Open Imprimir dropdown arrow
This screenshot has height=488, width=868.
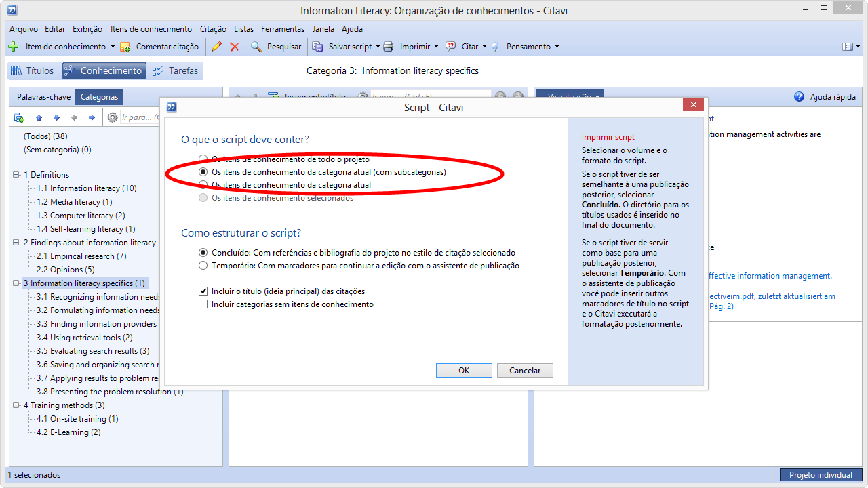pyautogui.click(x=436, y=47)
